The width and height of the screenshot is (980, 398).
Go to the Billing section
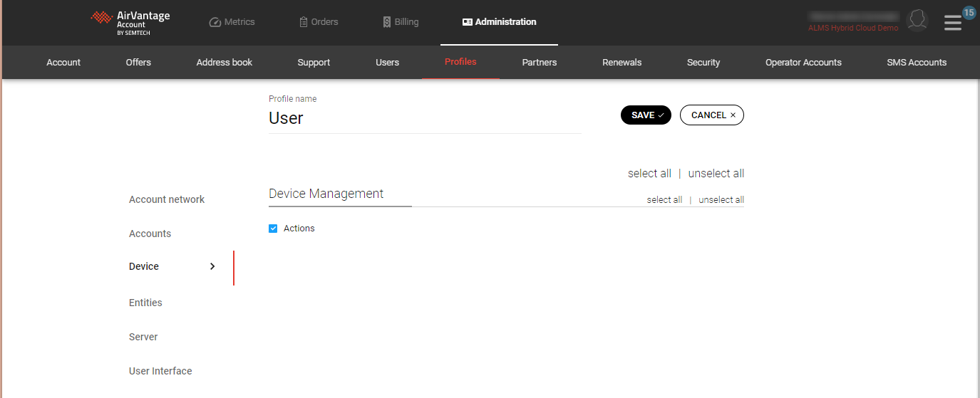[401, 22]
